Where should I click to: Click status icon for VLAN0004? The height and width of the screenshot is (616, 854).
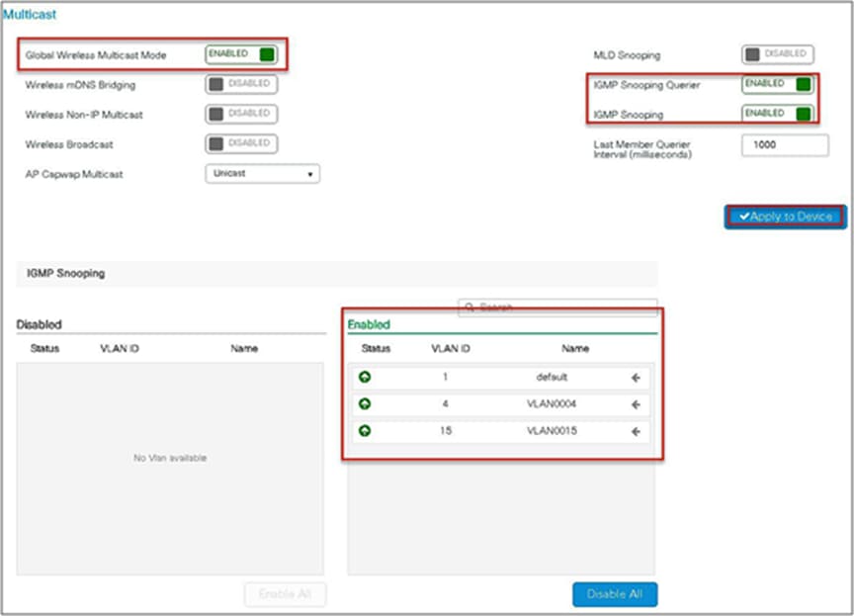pos(365,403)
